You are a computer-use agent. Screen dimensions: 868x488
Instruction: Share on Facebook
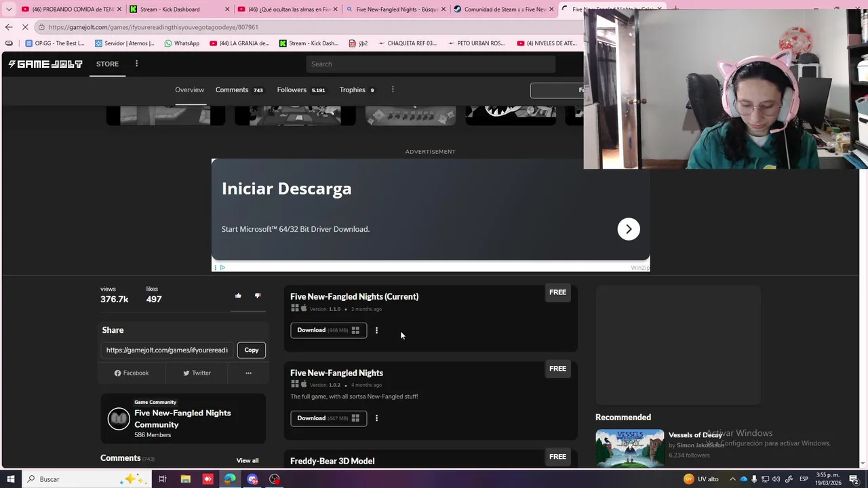132,373
